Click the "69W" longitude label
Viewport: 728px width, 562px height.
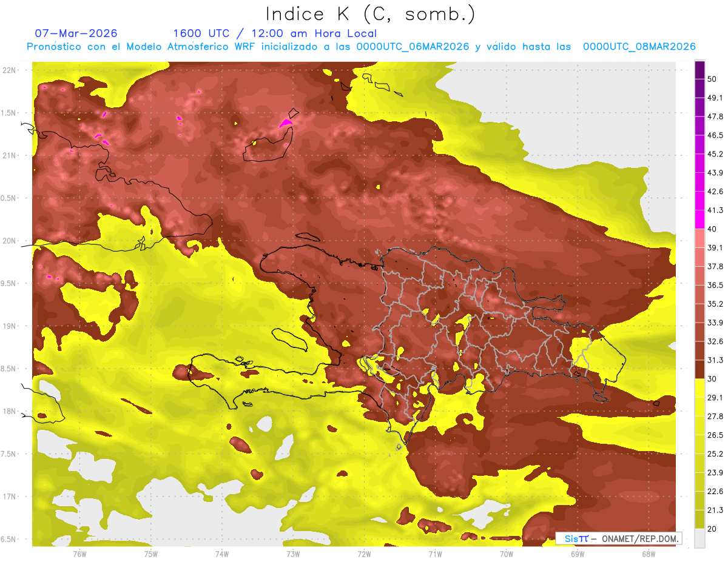point(578,554)
